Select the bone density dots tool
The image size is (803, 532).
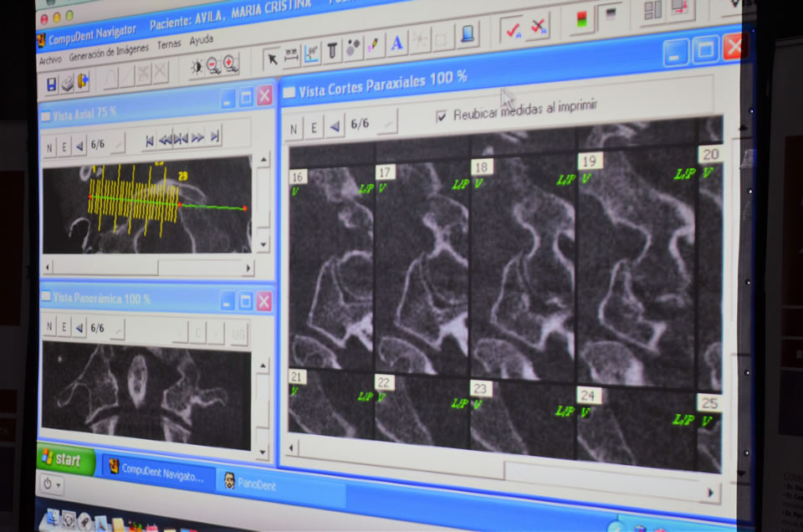coord(353,49)
